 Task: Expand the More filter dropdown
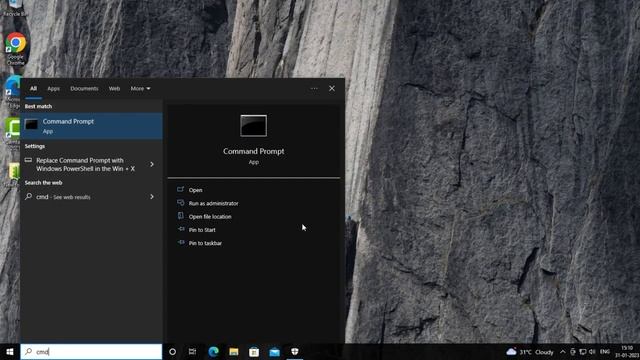click(x=140, y=89)
